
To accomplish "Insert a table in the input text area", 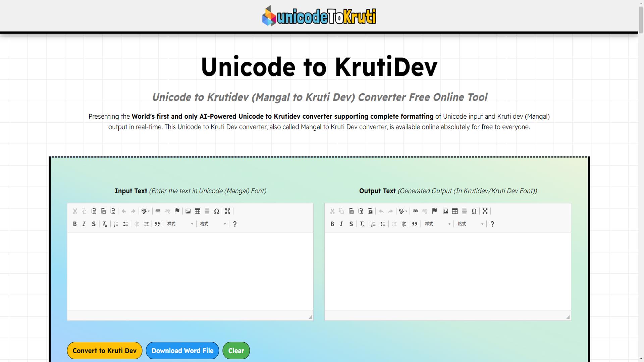I will [x=197, y=211].
